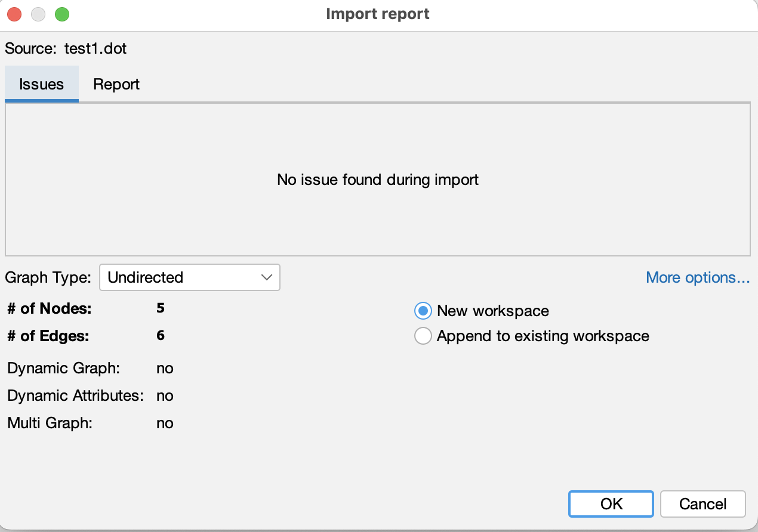Click the Dynamic Graph label
This screenshot has height=532, width=758.
tap(64, 368)
